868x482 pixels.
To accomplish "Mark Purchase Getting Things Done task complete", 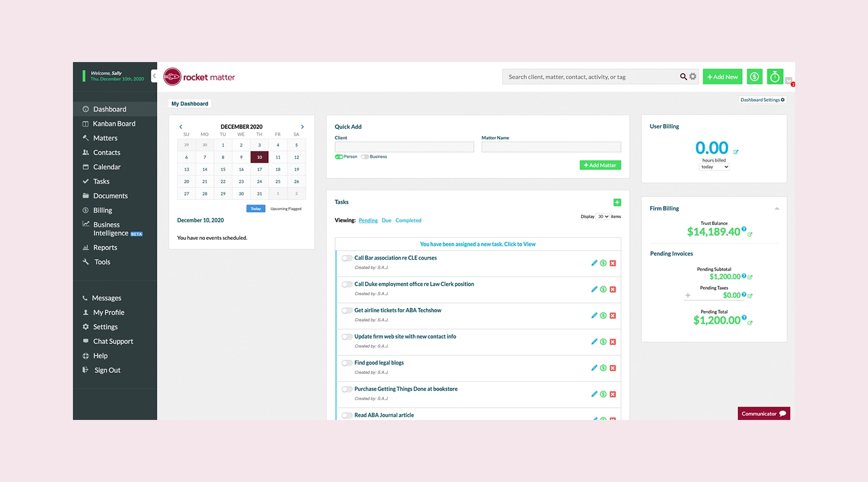I will [347, 389].
